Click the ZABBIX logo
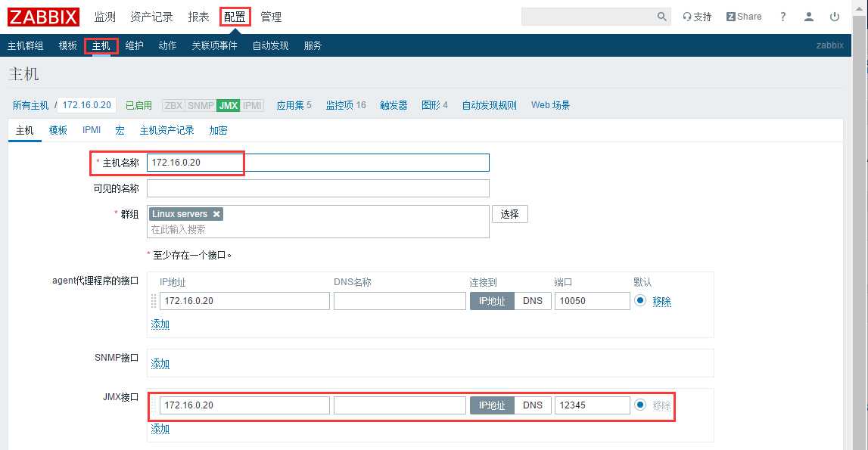This screenshot has height=450, width=868. 43,17
